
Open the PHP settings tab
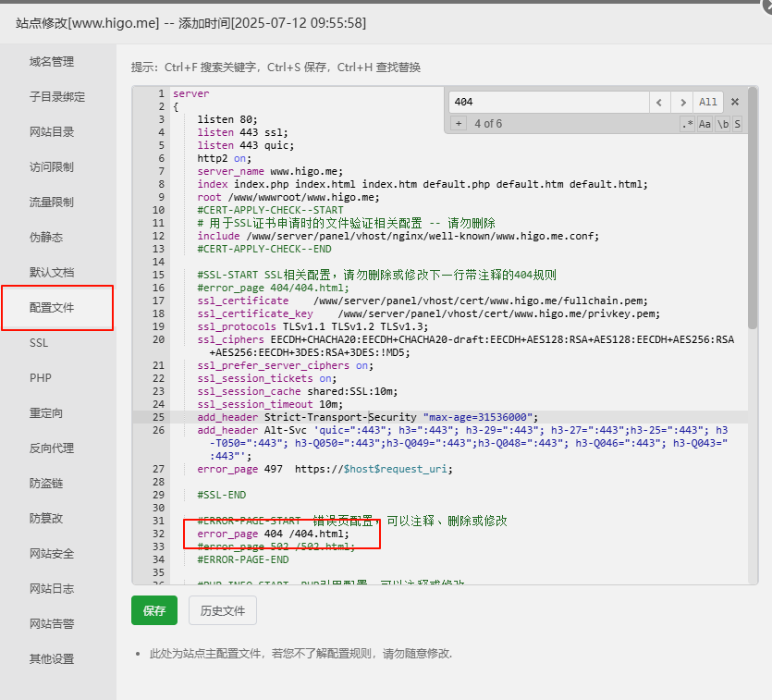pos(41,378)
